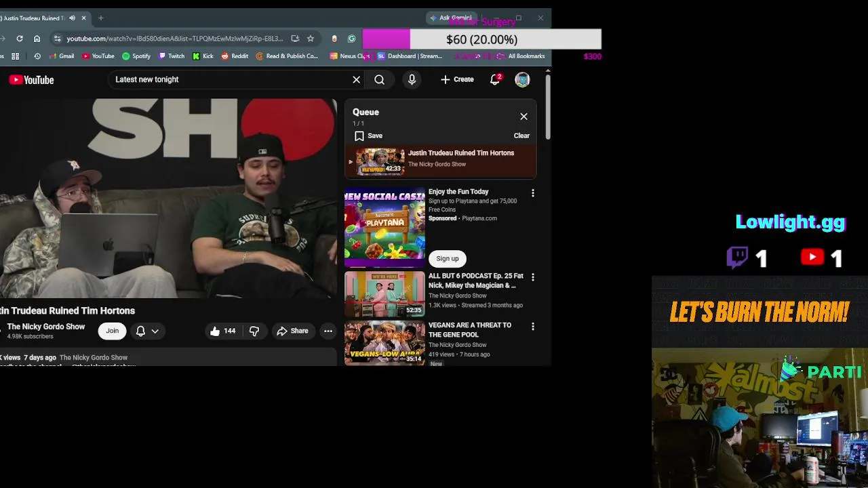This screenshot has height=488, width=868.
Task: Open the apps grid icon in bookmarks bar
Action: click(16, 56)
